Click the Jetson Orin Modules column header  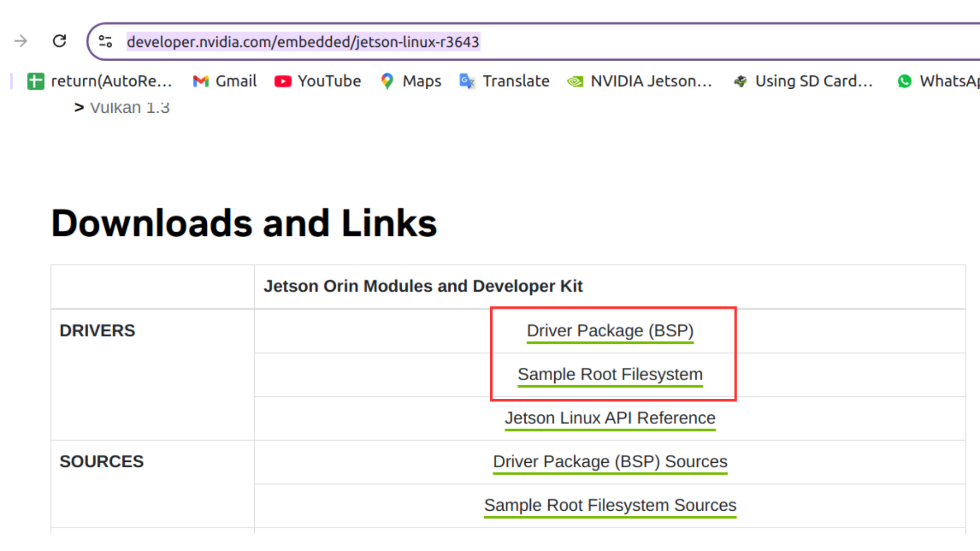coord(423,286)
